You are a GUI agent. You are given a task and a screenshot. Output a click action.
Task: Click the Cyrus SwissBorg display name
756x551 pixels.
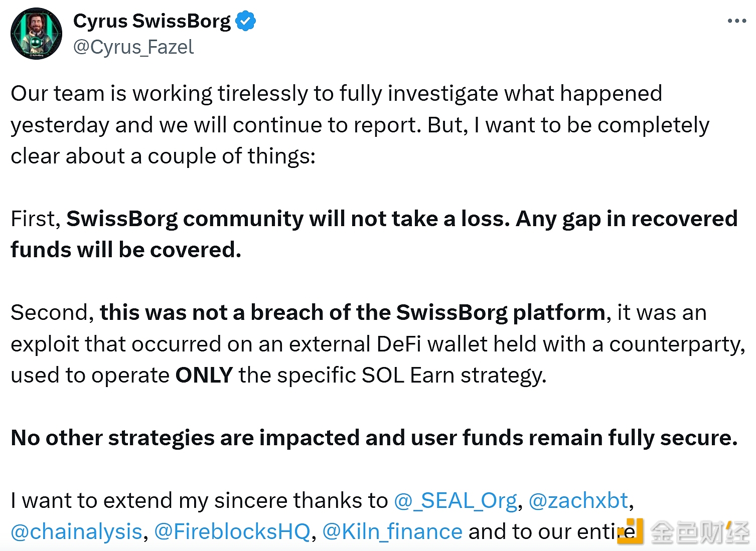click(x=152, y=21)
